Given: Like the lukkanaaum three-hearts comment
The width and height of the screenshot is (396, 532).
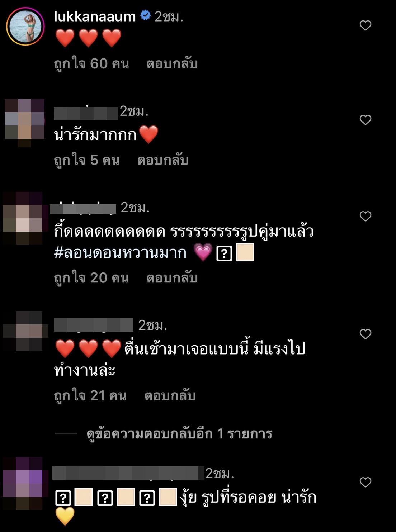Looking at the screenshot, I should pyautogui.click(x=365, y=25).
